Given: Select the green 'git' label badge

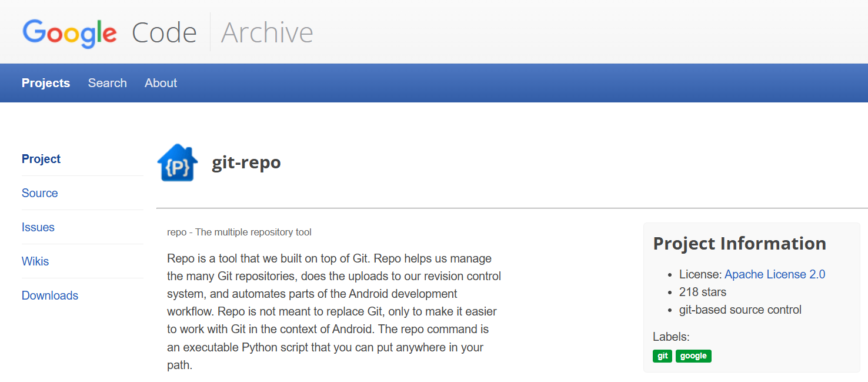Looking at the screenshot, I should 662,356.
